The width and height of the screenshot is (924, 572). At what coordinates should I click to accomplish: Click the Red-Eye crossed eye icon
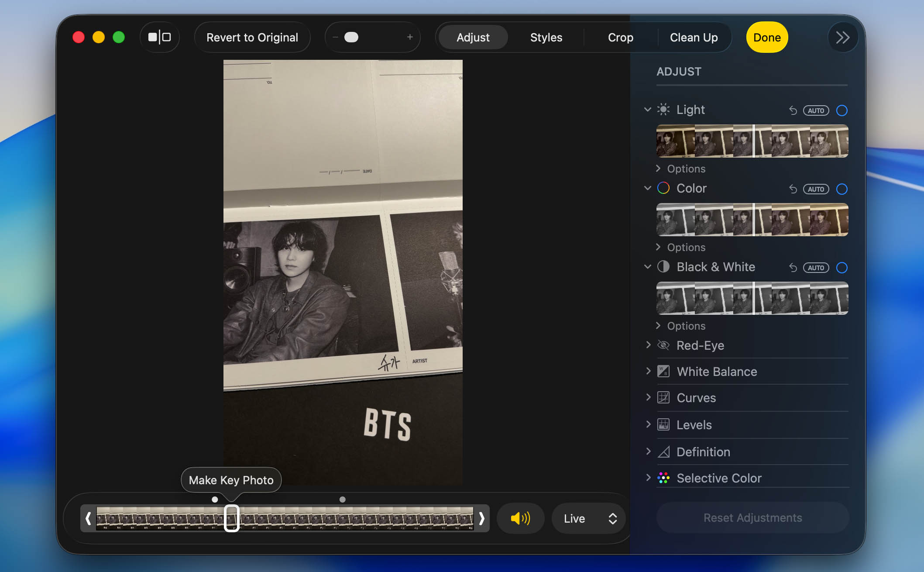[x=663, y=345]
